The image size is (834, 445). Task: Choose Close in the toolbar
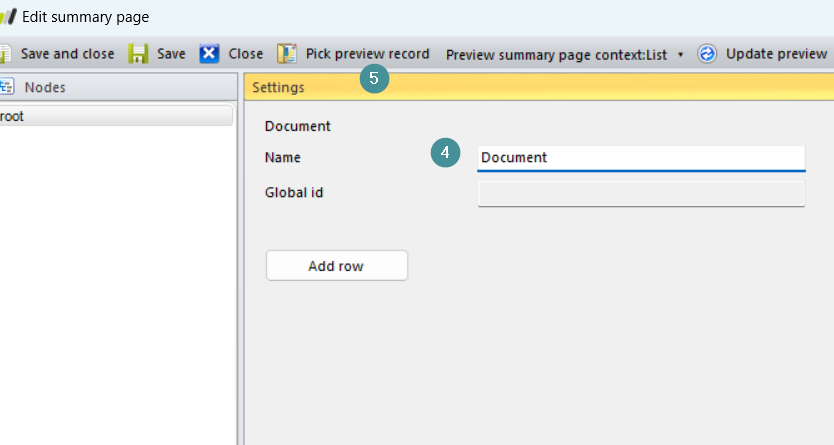click(x=245, y=54)
